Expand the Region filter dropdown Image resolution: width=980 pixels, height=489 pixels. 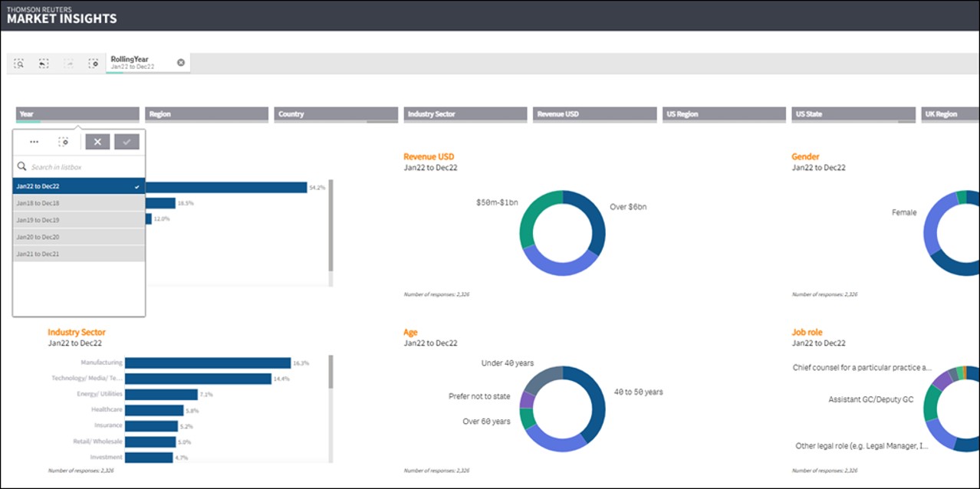tap(206, 114)
